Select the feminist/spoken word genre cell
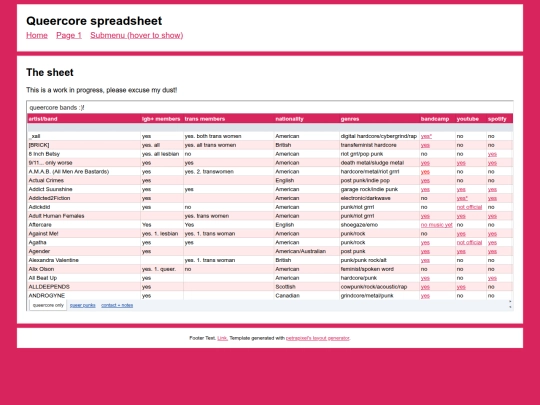The width and height of the screenshot is (540, 405). [x=379, y=269]
